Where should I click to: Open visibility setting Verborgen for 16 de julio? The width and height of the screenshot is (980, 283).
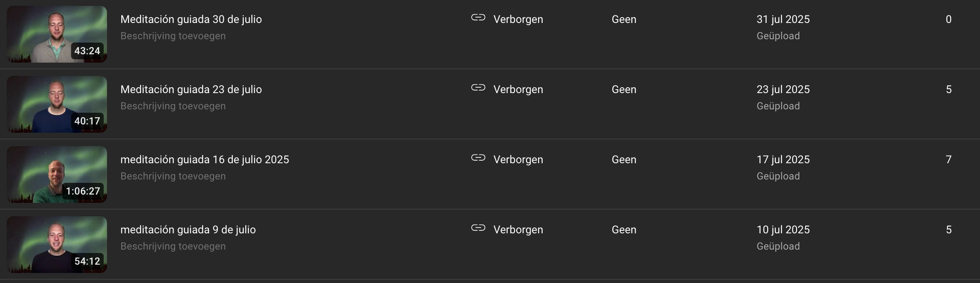point(518,159)
